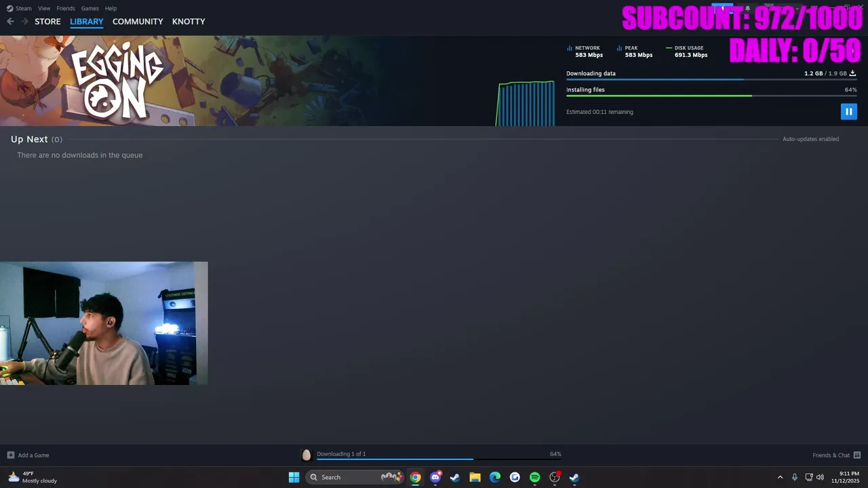Open the blue G app in taskbar

(515, 477)
